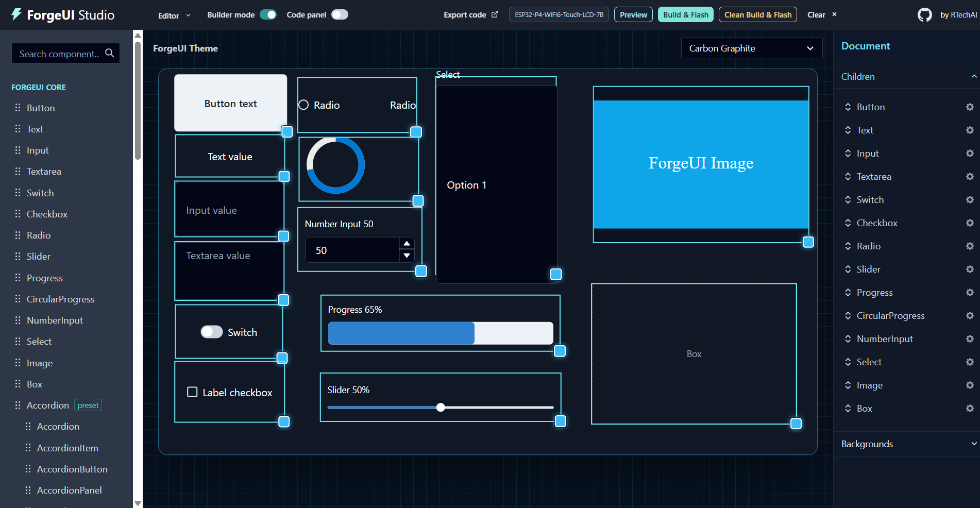Select NumberInput in the component list

coord(55,320)
